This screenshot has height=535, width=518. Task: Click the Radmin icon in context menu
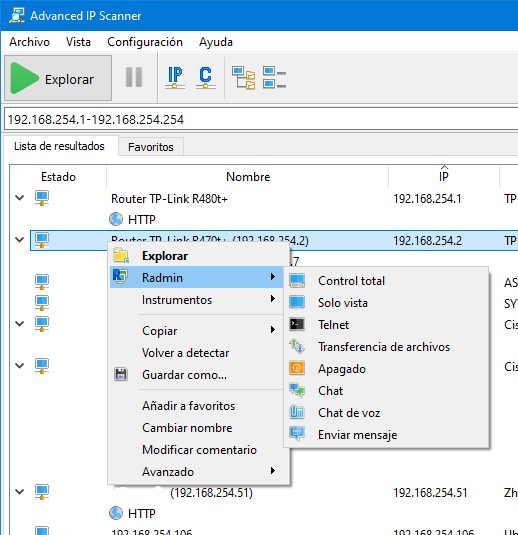(x=120, y=276)
